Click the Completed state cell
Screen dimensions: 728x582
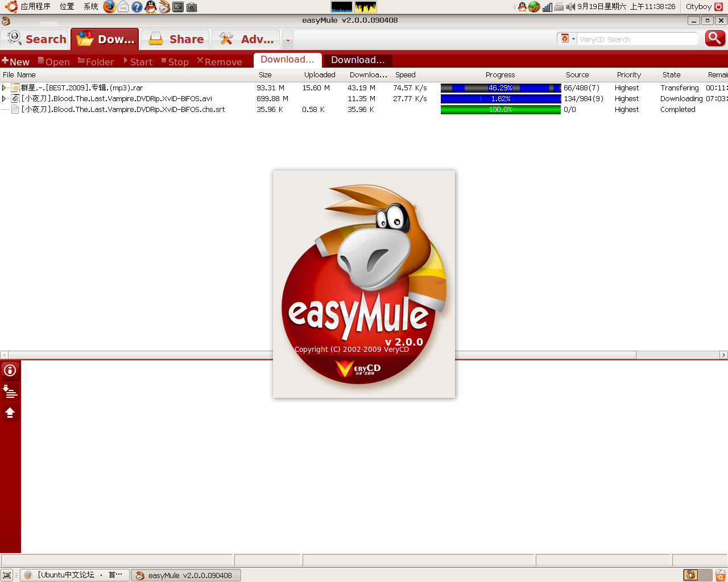(x=678, y=110)
